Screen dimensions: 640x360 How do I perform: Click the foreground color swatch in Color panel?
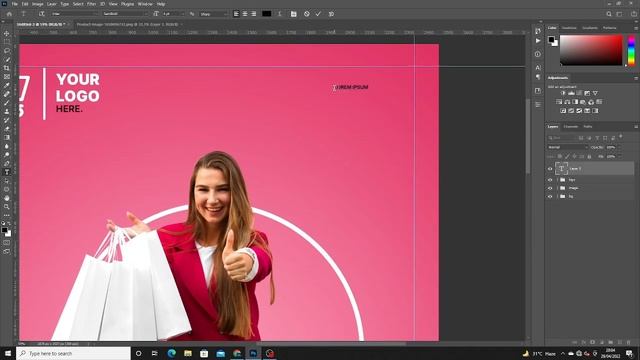pos(551,40)
